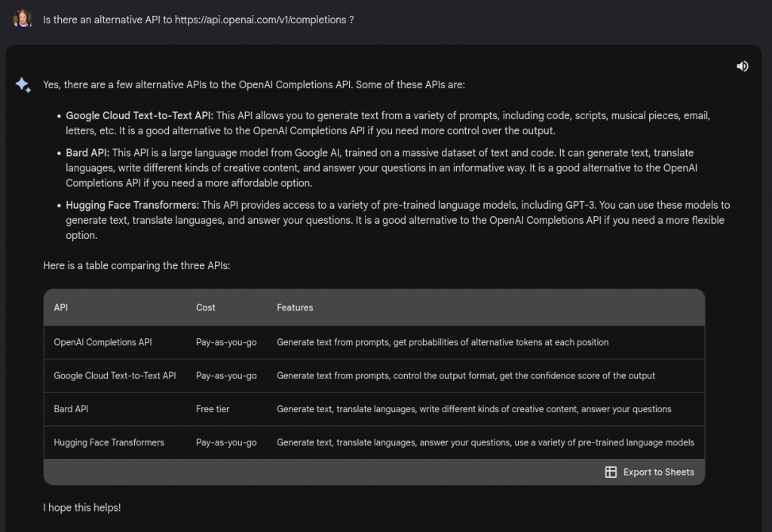
Task: Click the Sheets grid icon
Action: [x=611, y=472]
